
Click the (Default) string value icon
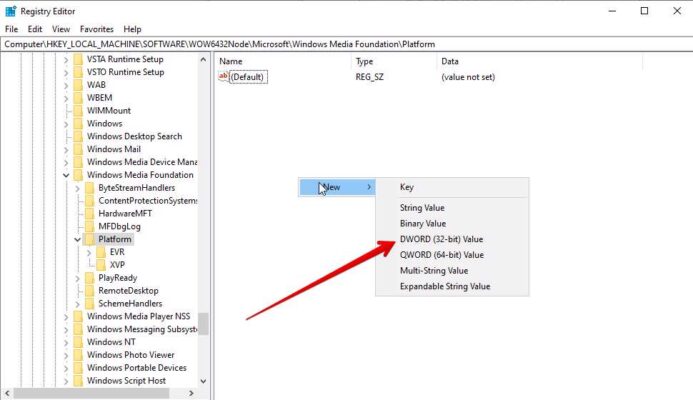pos(224,77)
